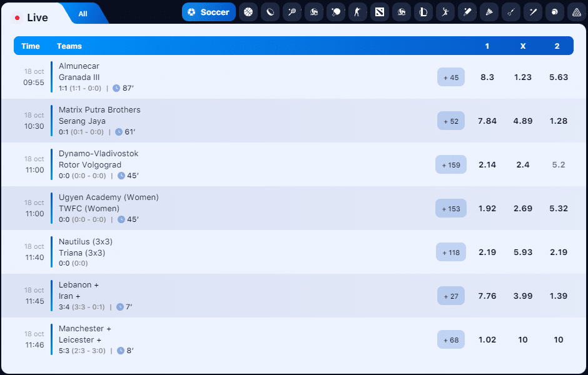
Task: Switch to the Live tab
Action: coord(33,17)
